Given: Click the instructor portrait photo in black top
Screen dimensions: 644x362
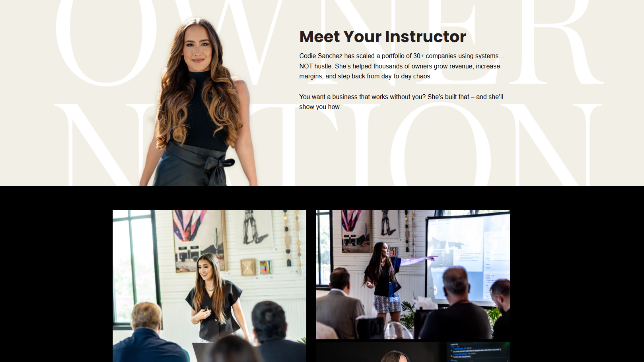Looking at the screenshot, I should 198,101.
